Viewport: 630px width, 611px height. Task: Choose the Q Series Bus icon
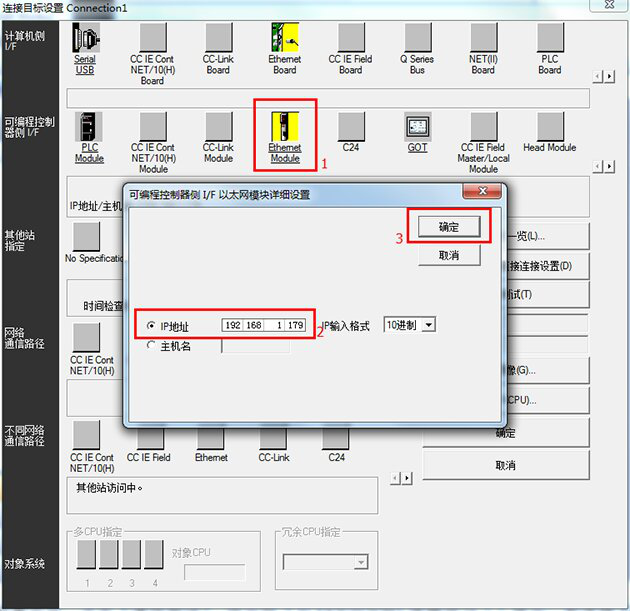pyautogui.click(x=417, y=38)
